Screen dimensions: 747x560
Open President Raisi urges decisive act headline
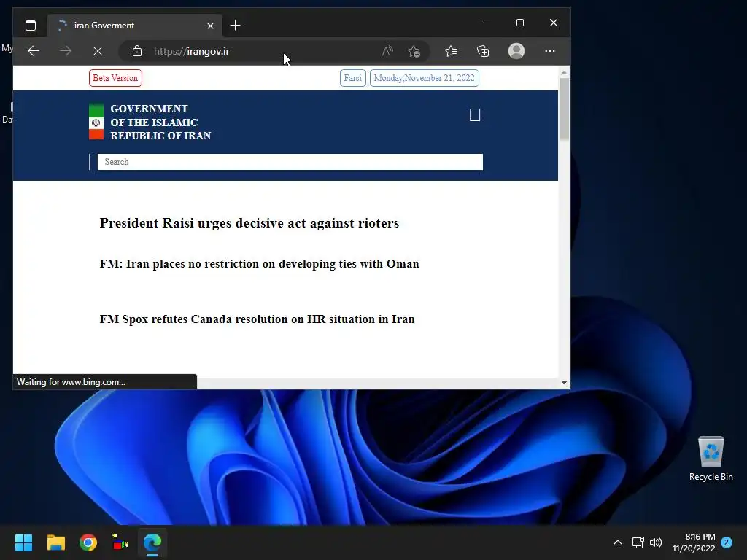point(249,223)
